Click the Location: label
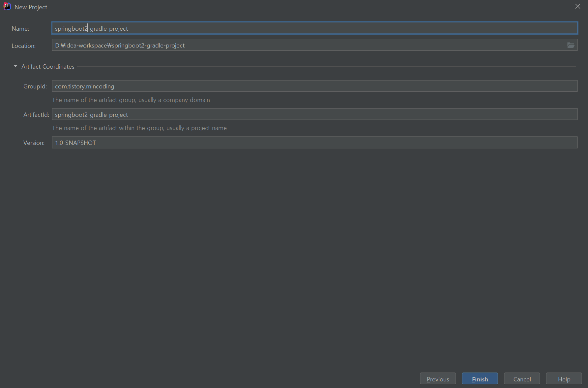This screenshot has width=588, height=388. tap(24, 46)
